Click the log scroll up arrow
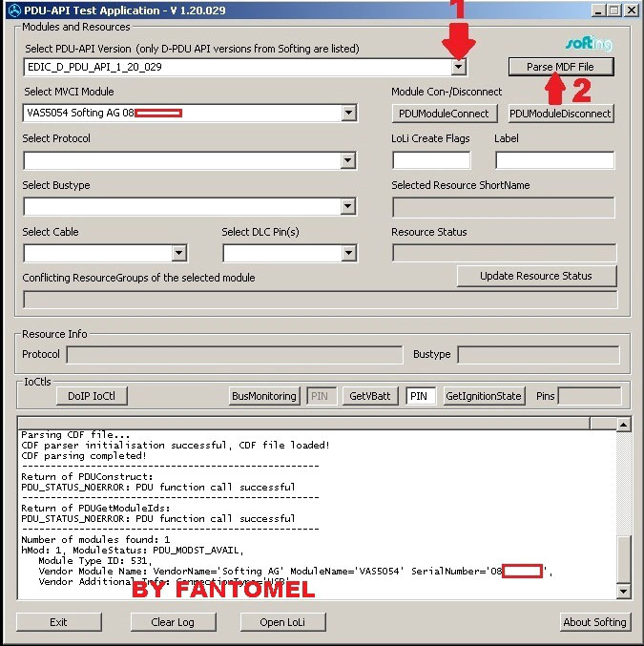 click(x=623, y=425)
